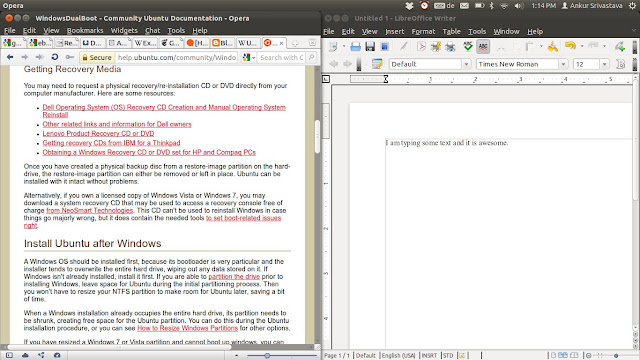Viewport: 640px width, 360px height.
Task: Export directly as PDF in Writer
Action: (421, 47)
